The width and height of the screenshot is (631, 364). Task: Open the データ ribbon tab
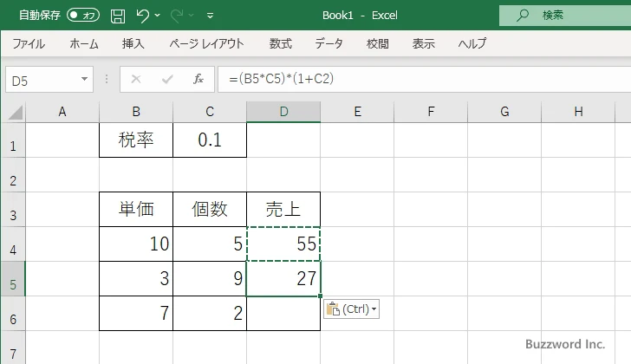pyautogui.click(x=329, y=43)
